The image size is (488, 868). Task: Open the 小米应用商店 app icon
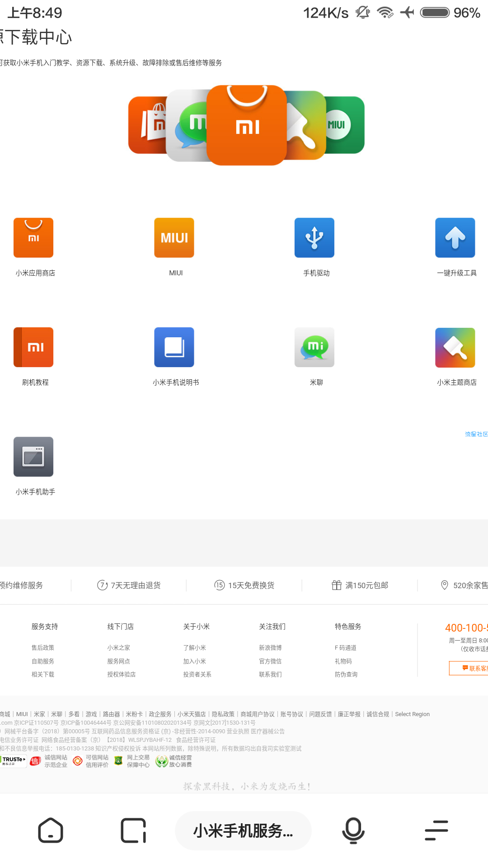tap(33, 238)
